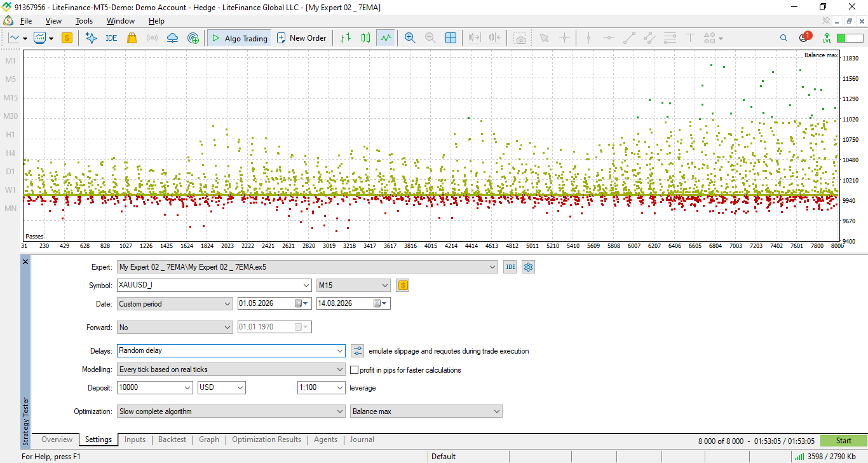This screenshot has height=463, width=868.
Task: Open expert settings gear icon
Action: click(528, 267)
